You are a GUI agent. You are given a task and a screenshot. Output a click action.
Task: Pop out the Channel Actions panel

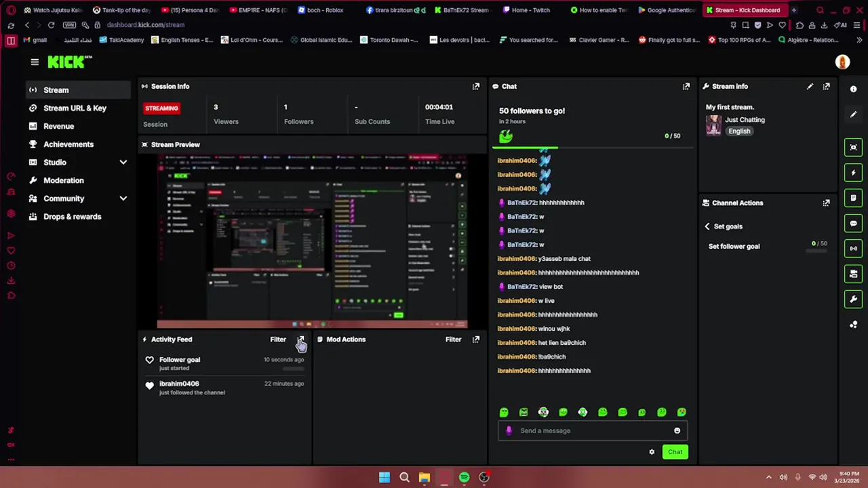point(826,203)
